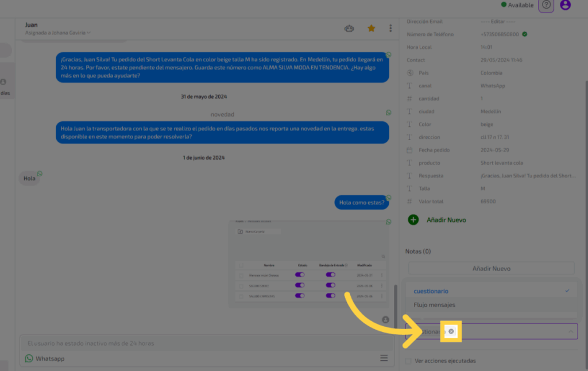This screenshot has height=371, width=588.
Task: Open the three-dot conversation menu
Action: tap(390, 28)
